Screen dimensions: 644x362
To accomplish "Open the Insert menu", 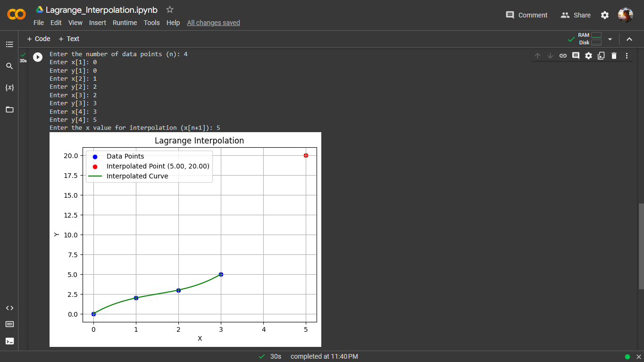I will click(98, 23).
